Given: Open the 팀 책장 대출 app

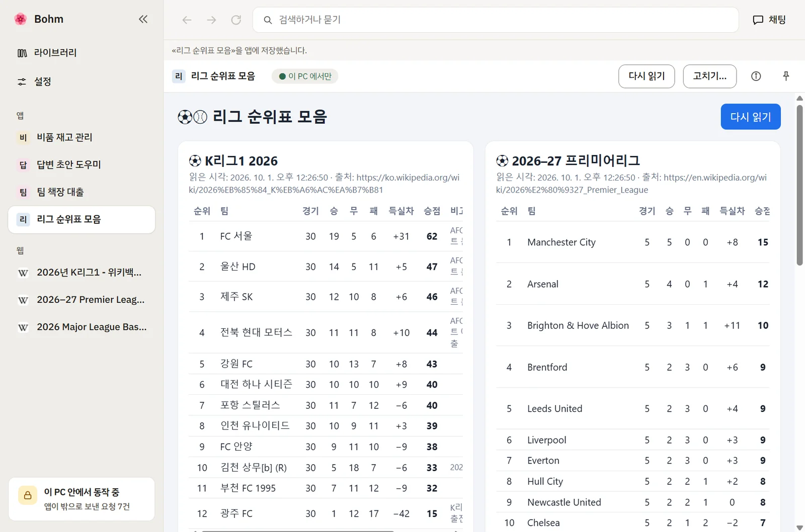Looking at the screenshot, I should (82, 192).
